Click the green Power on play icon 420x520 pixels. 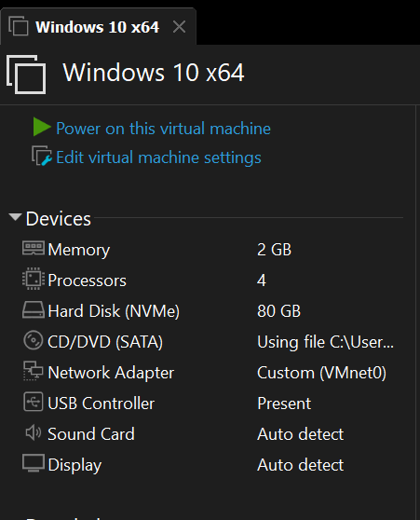(42, 127)
